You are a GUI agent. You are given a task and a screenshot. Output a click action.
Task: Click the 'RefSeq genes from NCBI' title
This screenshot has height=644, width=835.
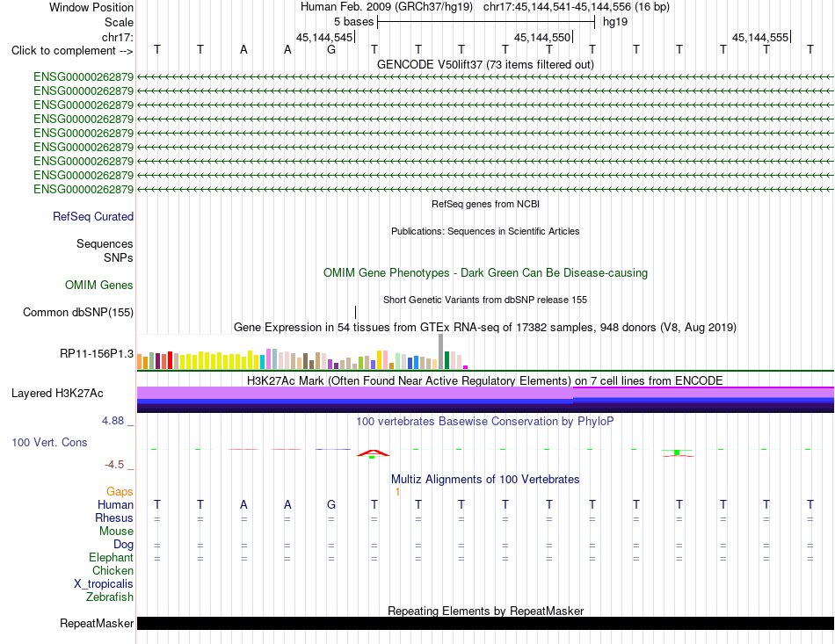coord(485,204)
